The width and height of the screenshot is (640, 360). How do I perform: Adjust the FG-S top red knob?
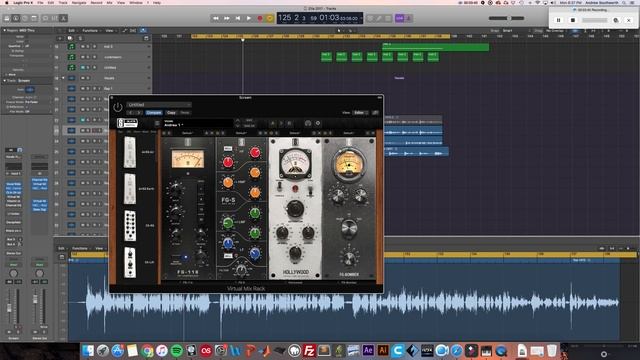tap(255, 152)
